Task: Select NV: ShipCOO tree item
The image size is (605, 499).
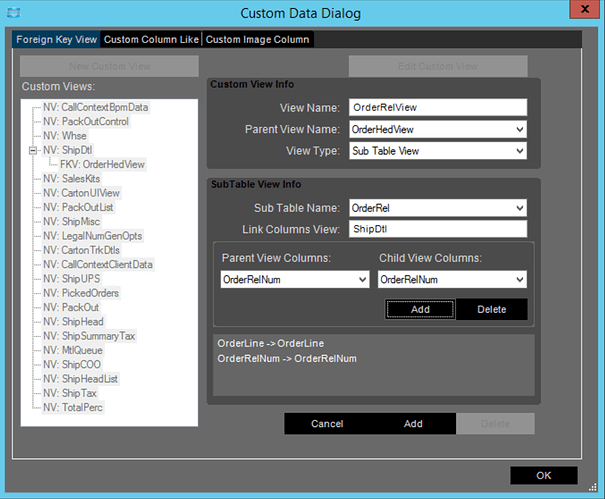Action: (x=72, y=364)
